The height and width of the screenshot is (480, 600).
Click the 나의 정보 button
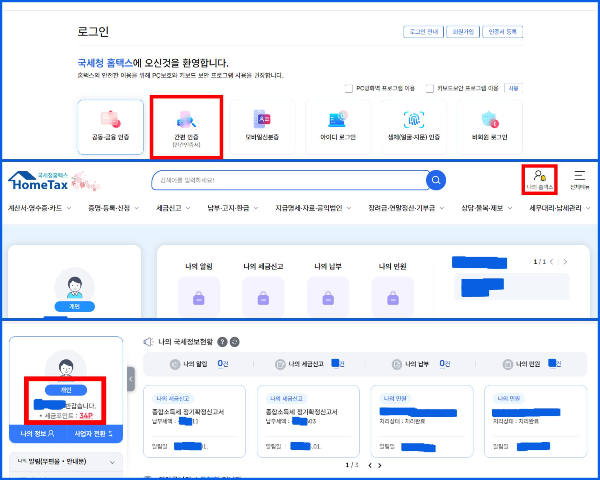coord(38,434)
